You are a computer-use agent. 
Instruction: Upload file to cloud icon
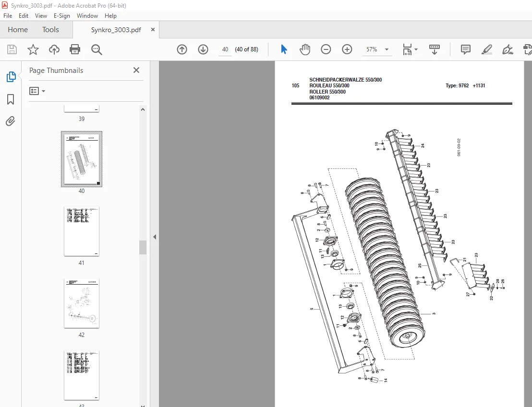pos(54,49)
